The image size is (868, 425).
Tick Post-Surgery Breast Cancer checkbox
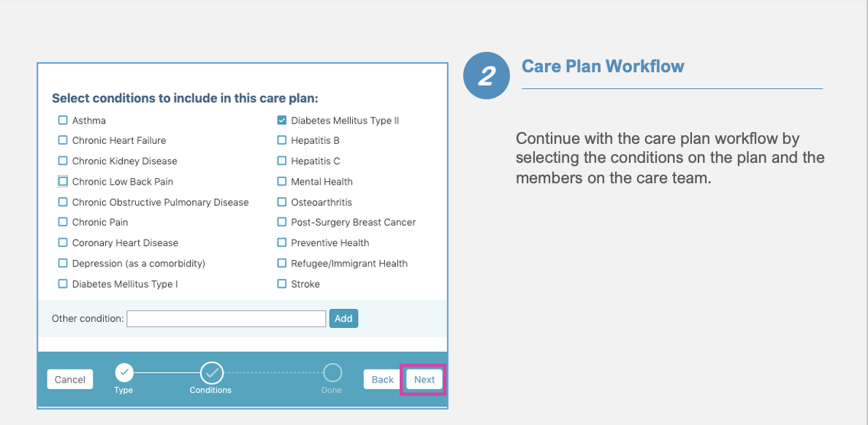point(282,223)
